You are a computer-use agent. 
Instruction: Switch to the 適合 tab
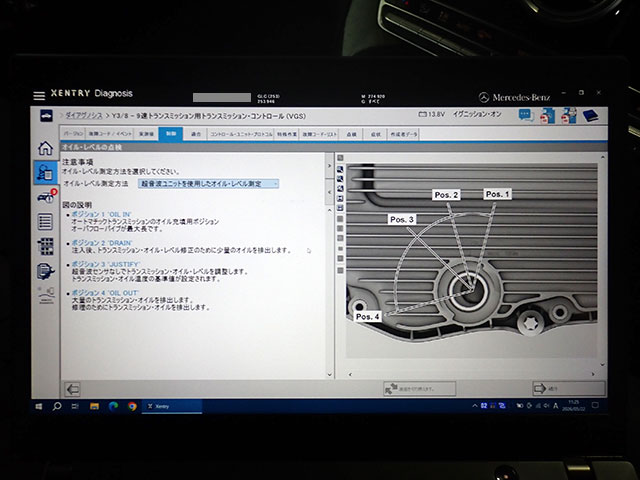(x=196, y=134)
